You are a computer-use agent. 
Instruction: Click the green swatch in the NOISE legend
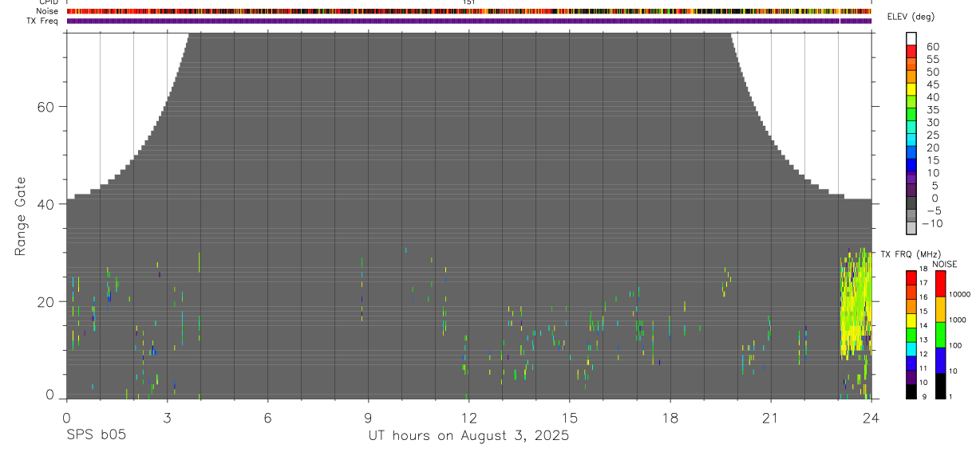pyautogui.click(x=941, y=335)
